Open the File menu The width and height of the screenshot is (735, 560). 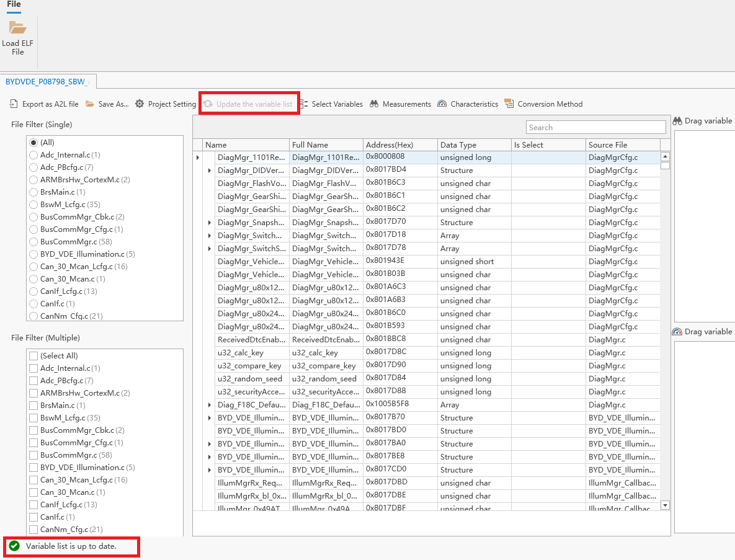pyautogui.click(x=14, y=4)
